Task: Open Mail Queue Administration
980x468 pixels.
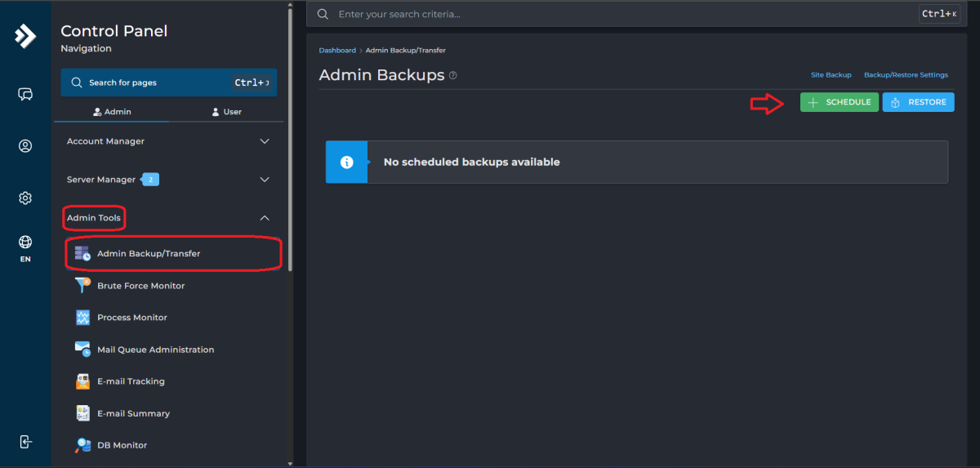Action: point(155,350)
